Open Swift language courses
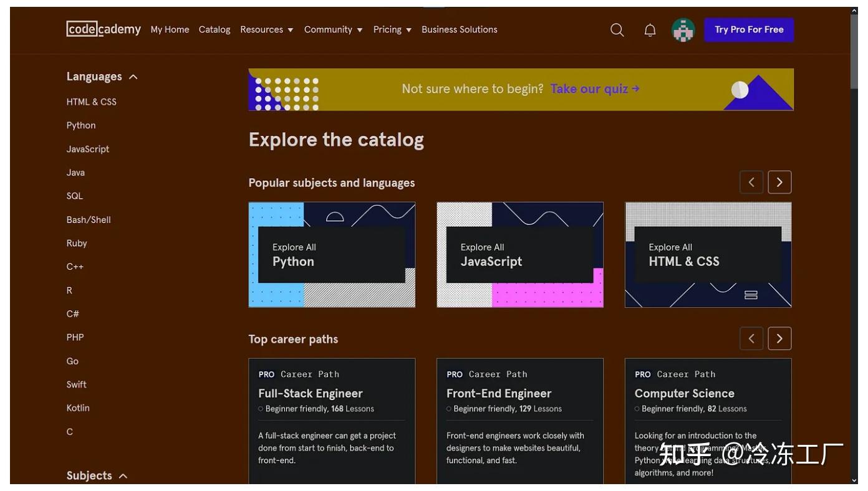This screenshot has height=491, width=868. (77, 384)
